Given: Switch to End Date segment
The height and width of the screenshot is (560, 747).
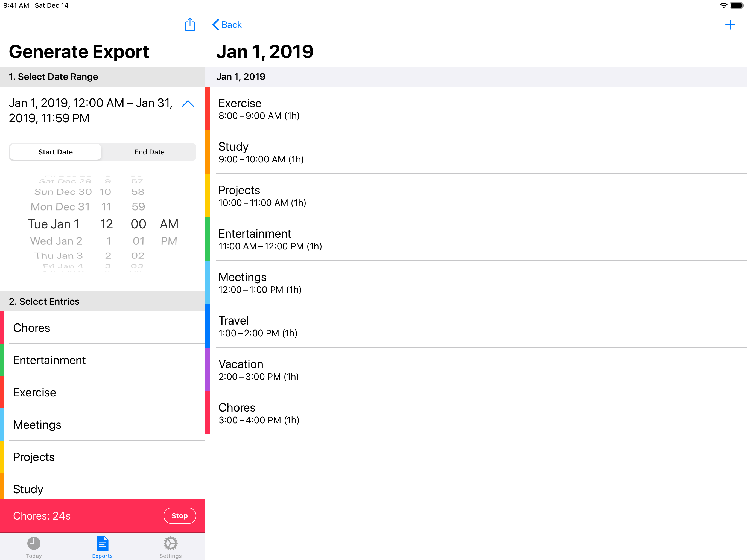Looking at the screenshot, I should (x=149, y=152).
